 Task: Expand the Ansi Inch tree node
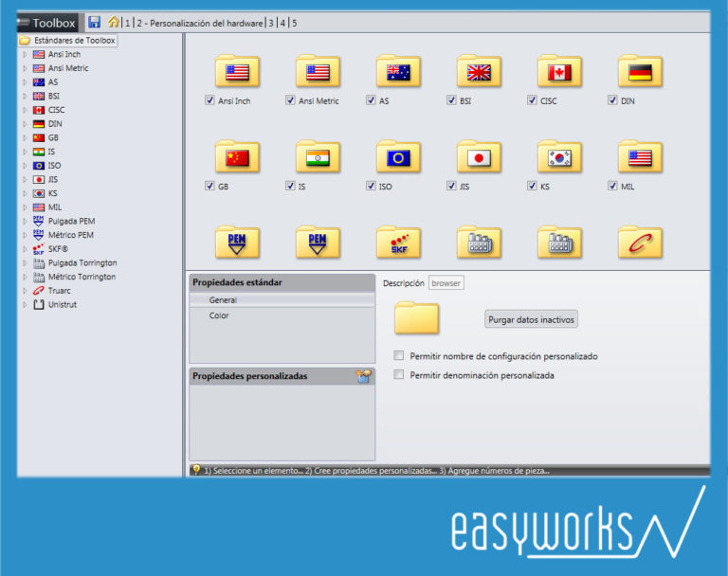click(x=25, y=54)
